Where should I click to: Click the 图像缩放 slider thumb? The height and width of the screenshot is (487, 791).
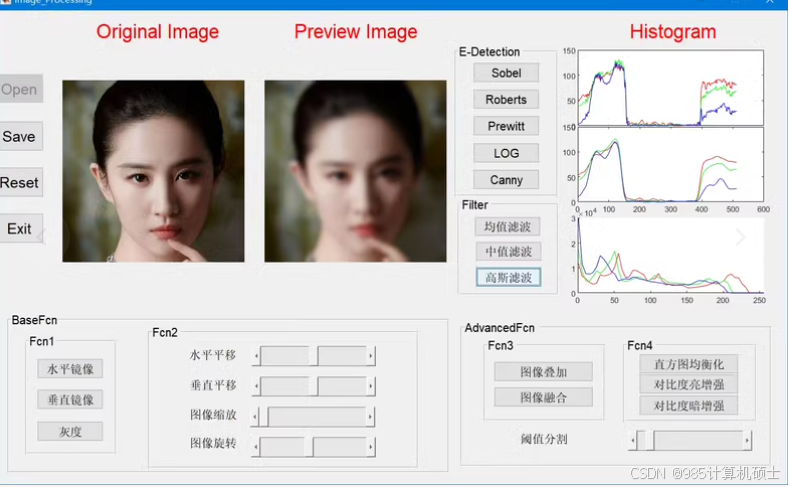[x=264, y=417]
